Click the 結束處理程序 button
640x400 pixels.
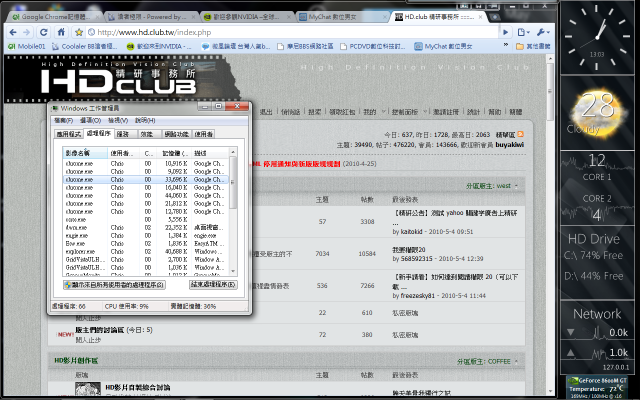tap(213, 285)
